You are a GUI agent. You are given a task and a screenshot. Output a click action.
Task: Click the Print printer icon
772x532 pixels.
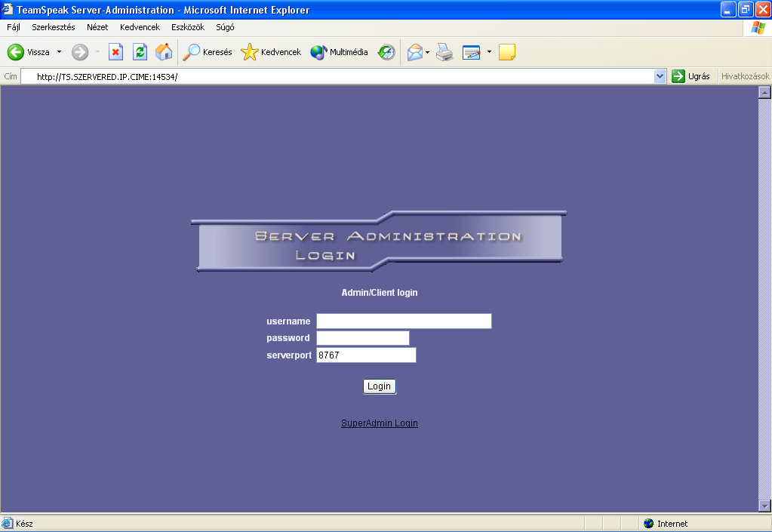(x=444, y=52)
